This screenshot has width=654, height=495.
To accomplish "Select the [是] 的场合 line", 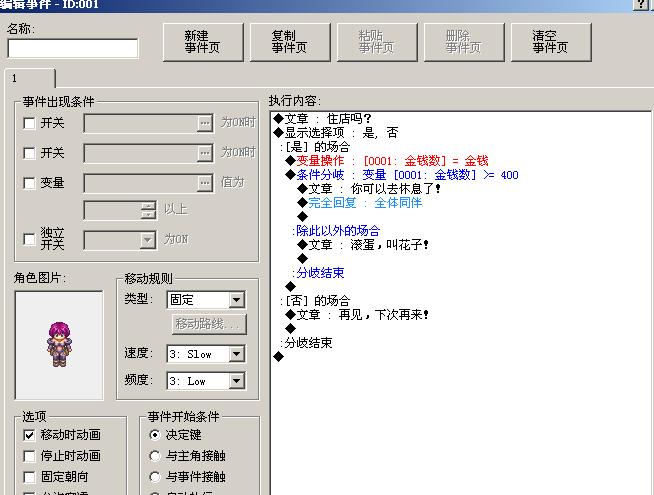I will (x=315, y=147).
